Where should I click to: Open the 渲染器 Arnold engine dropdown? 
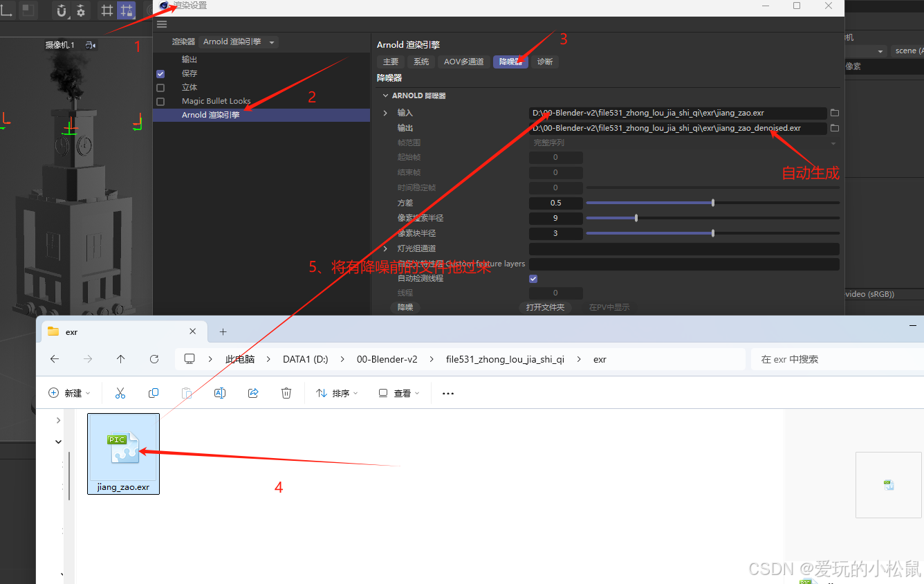pos(239,42)
